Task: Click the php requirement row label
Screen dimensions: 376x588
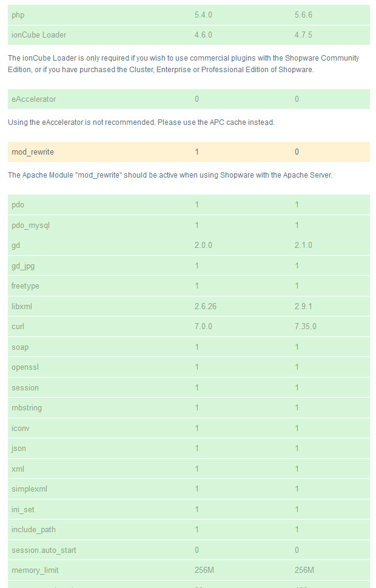Action: click(x=18, y=15)
